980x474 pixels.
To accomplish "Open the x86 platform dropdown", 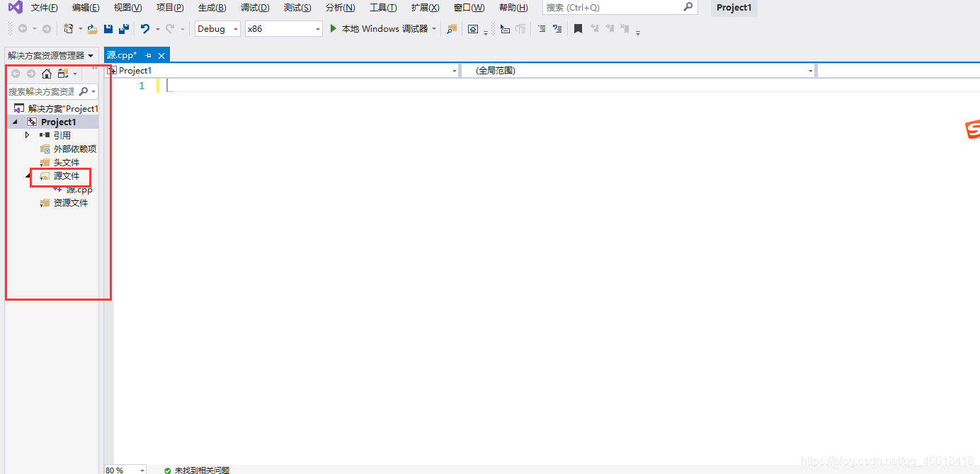I will [318, 29].
